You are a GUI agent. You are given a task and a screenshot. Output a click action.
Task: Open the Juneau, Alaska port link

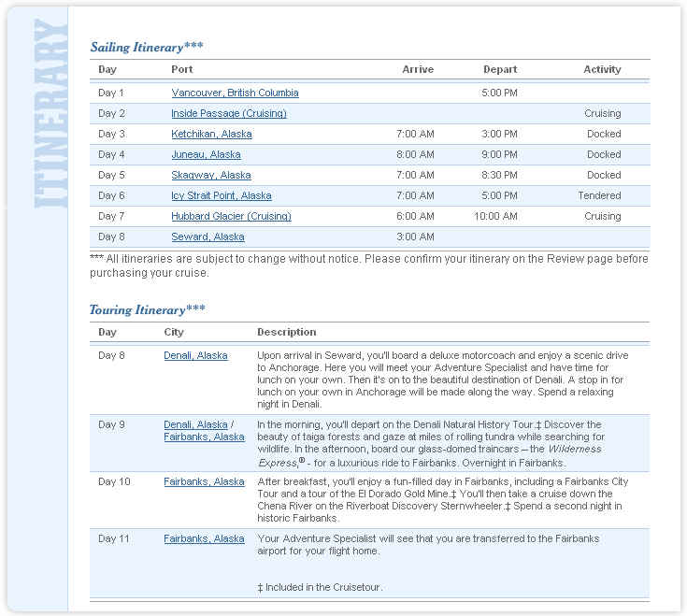206,154
